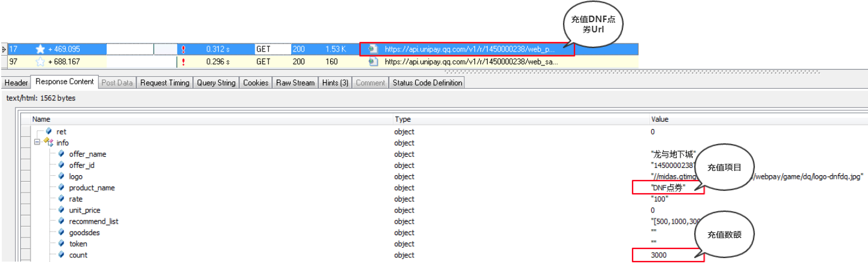This screenshot has height=264, width=868.
Task: Click the filled star icon on row 17
Action: 41,49
